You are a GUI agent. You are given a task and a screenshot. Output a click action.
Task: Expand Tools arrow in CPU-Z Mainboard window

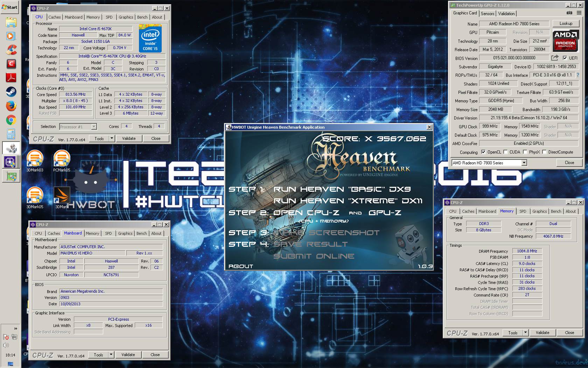coord(111,355)
